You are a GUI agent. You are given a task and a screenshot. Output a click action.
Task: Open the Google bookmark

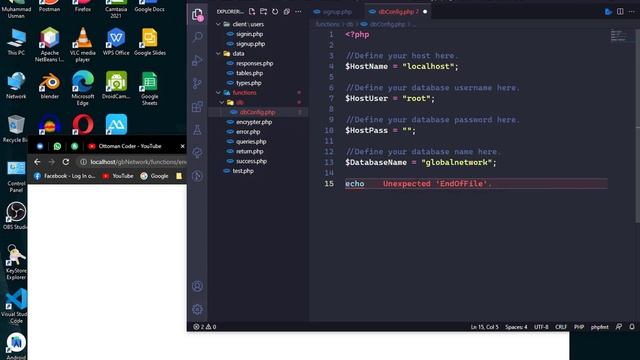pos(154,176)
